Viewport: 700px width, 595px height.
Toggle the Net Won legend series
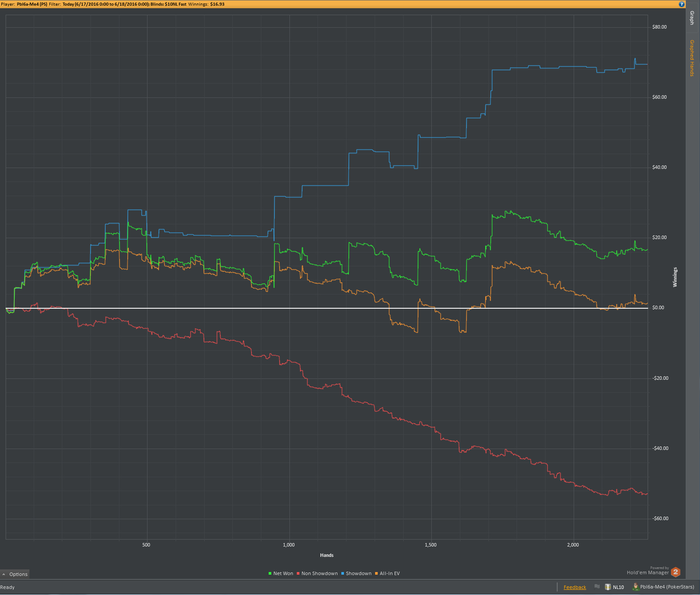[x=280, y=574]
